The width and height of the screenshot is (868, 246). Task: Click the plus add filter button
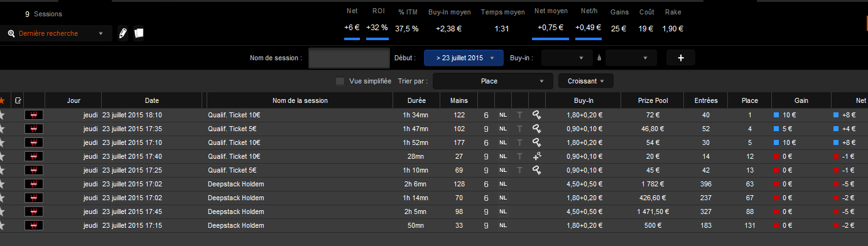tap(681, 58)
